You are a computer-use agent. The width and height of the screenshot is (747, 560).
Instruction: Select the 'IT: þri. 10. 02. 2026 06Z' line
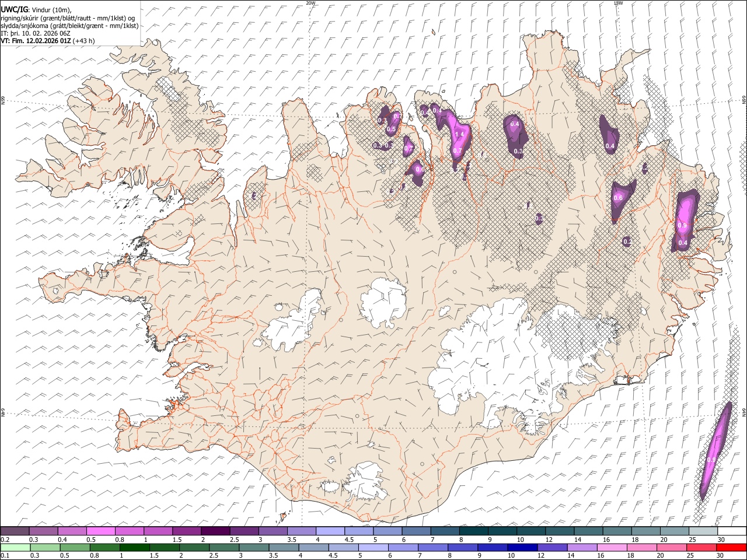[x=36, y=33]
